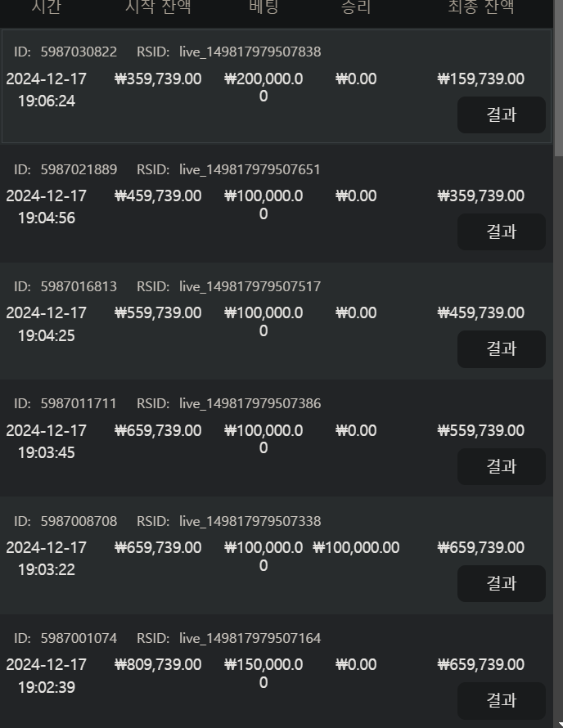This screenshot has height=728, width=563.
Task: Show 결과 for bet ID 5987008708
Action: click(x=502, y=583)
